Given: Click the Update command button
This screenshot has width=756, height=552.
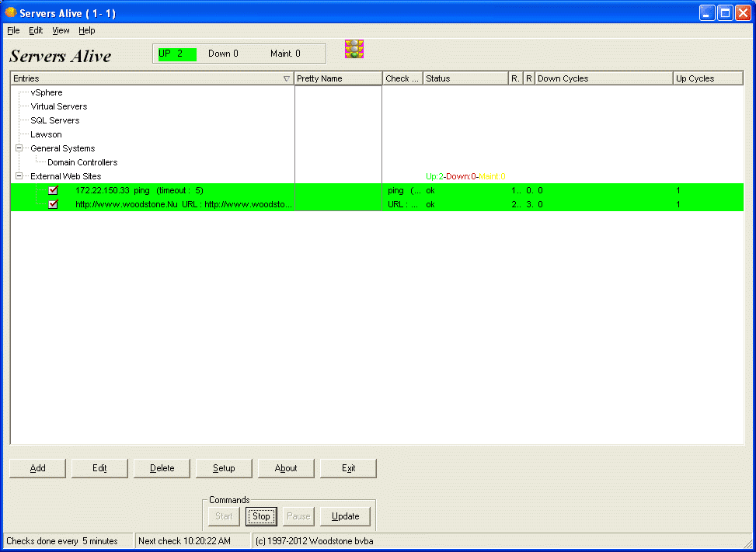Looking at the screenshot, I should [x=345, y=516].
